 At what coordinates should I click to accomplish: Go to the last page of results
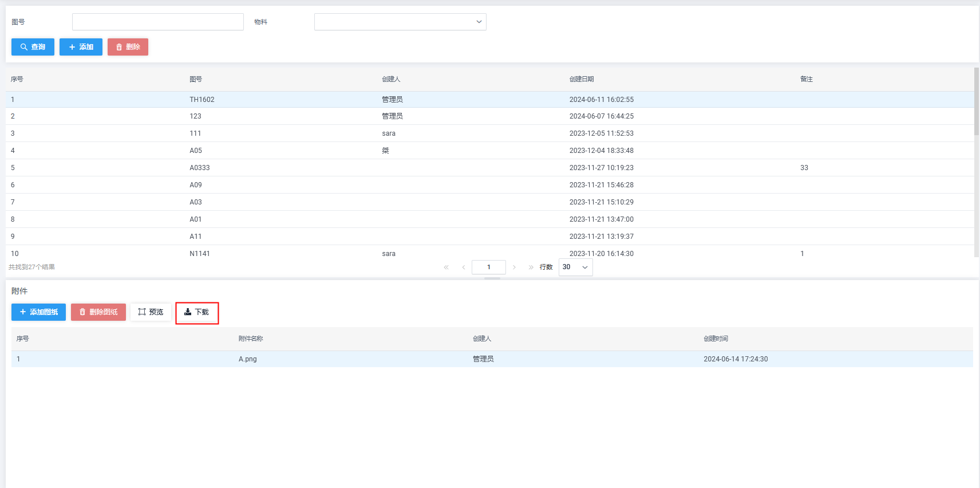point(531,267)
